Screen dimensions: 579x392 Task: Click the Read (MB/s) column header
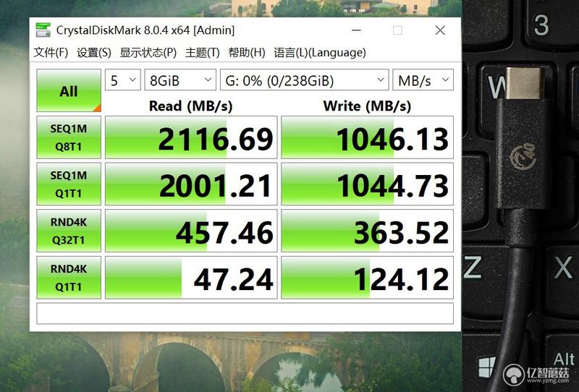click(x=191, y=106)
